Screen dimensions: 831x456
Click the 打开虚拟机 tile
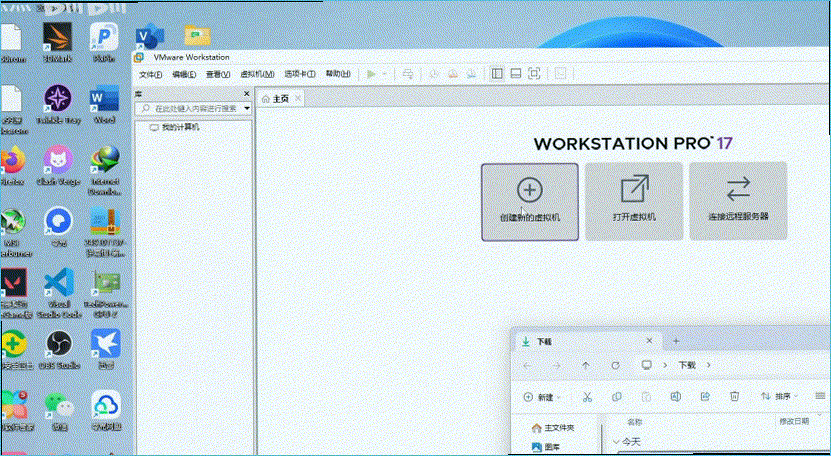[634, 202]
